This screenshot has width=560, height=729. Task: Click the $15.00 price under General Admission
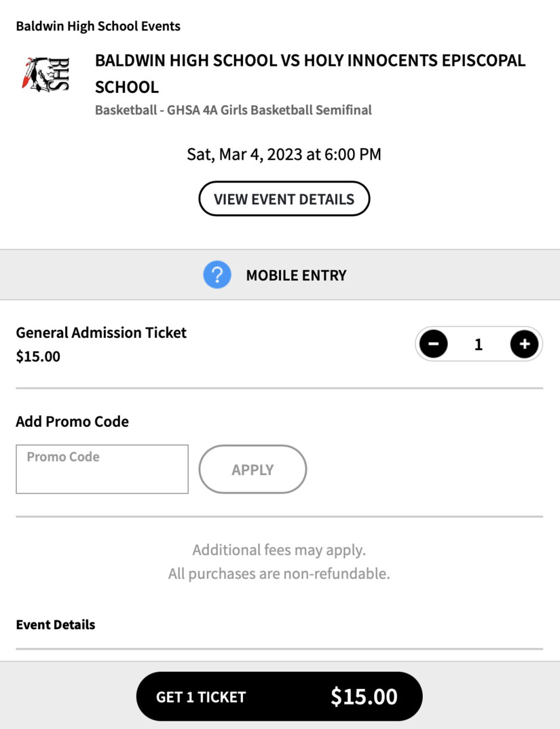pos(38,356)
